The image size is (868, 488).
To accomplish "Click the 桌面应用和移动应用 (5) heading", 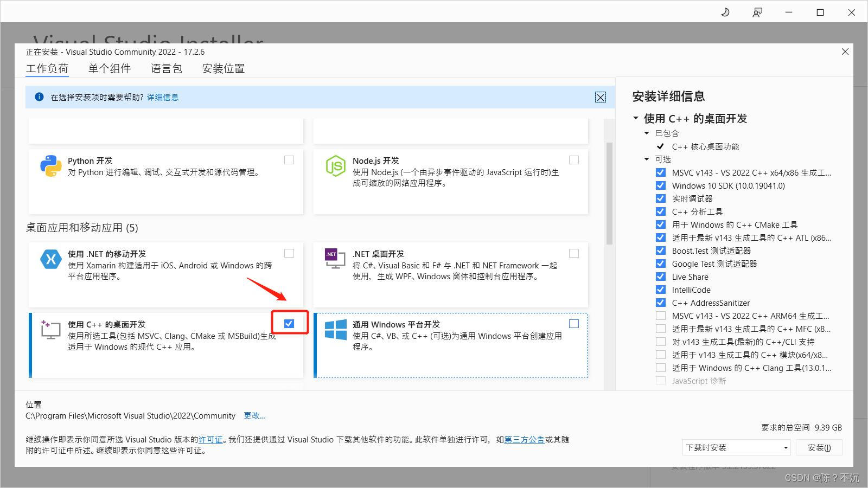I will click(82, 228).
